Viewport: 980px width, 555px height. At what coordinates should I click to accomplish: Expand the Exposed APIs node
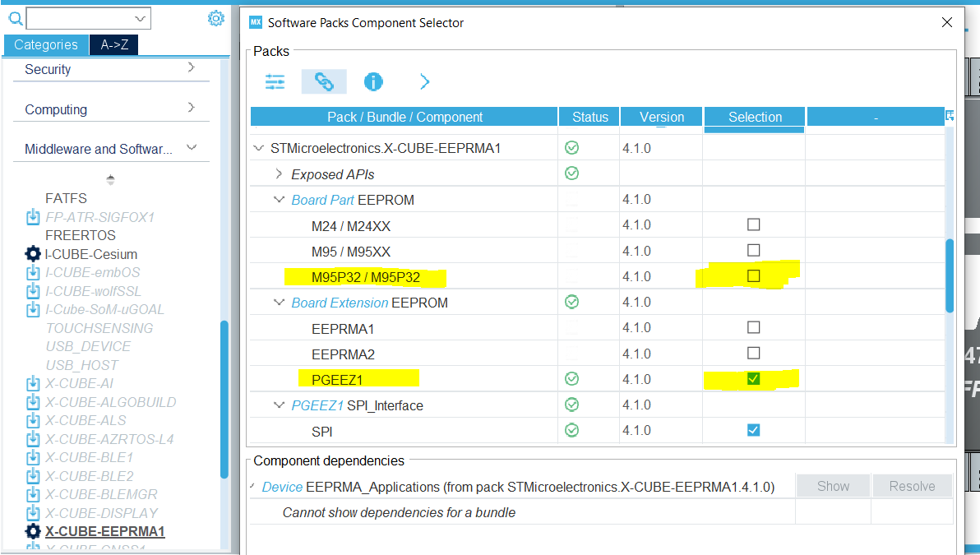[x=279, y=173]
